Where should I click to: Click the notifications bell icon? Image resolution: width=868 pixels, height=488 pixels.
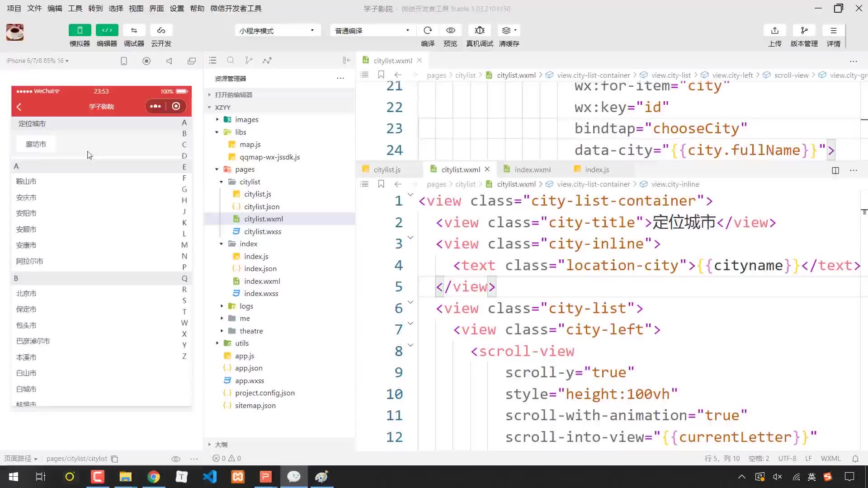tap(855, 458)
